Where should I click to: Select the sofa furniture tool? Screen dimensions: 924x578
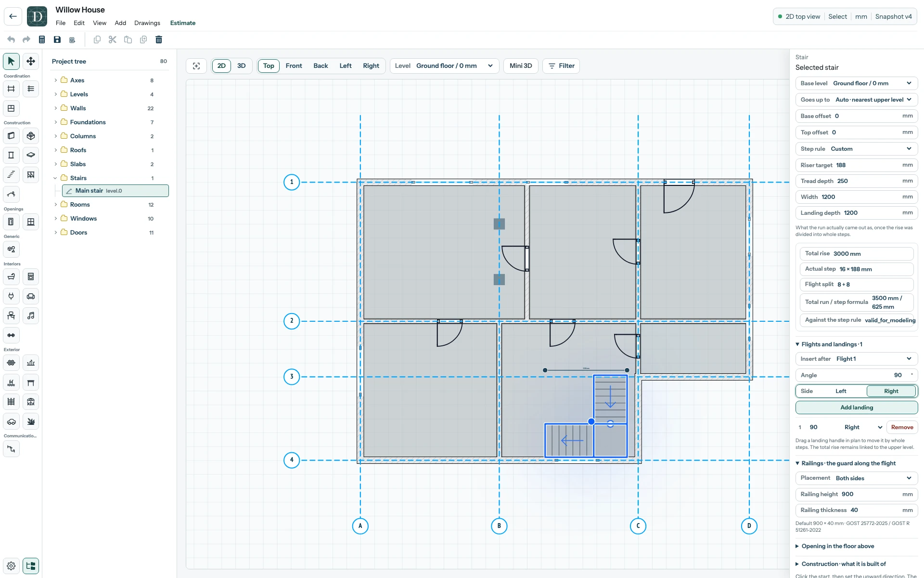click(31, 296)
